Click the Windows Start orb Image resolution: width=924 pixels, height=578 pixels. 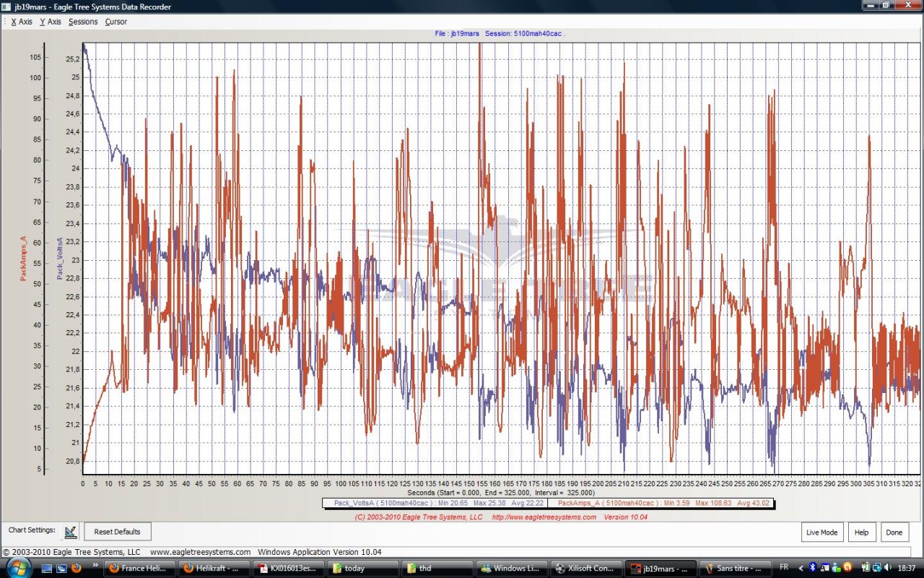17,568
